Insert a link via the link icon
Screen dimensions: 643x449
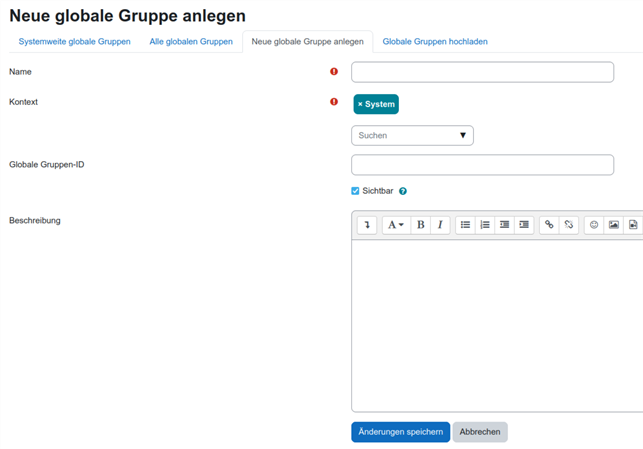tap(549, 225)
